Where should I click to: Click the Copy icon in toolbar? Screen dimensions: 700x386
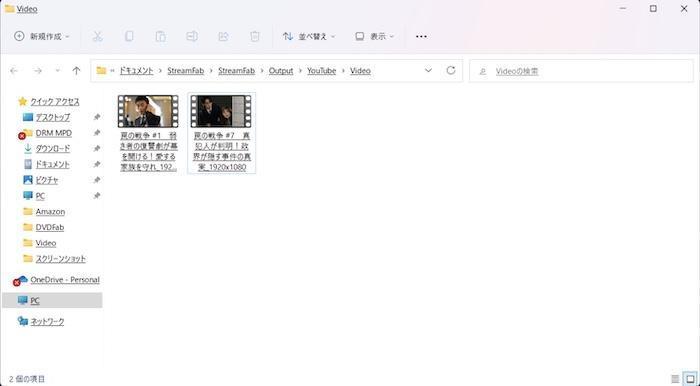tap(129, 37)
